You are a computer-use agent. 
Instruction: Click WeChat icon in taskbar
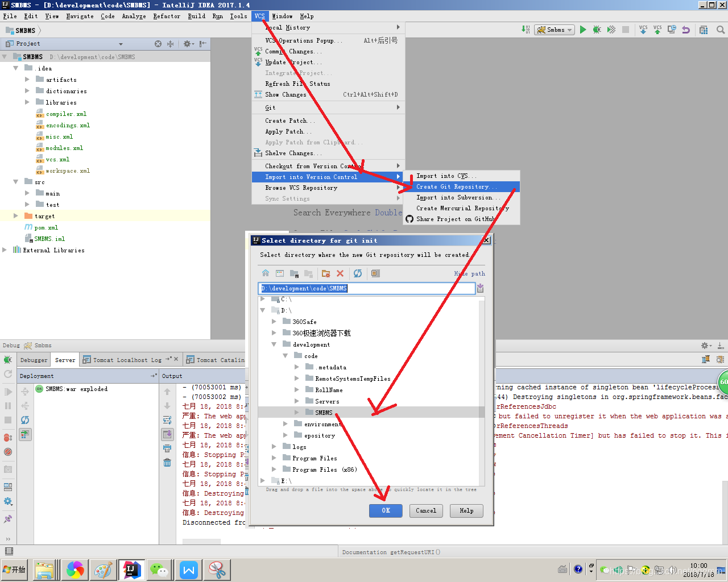point(160,569)
